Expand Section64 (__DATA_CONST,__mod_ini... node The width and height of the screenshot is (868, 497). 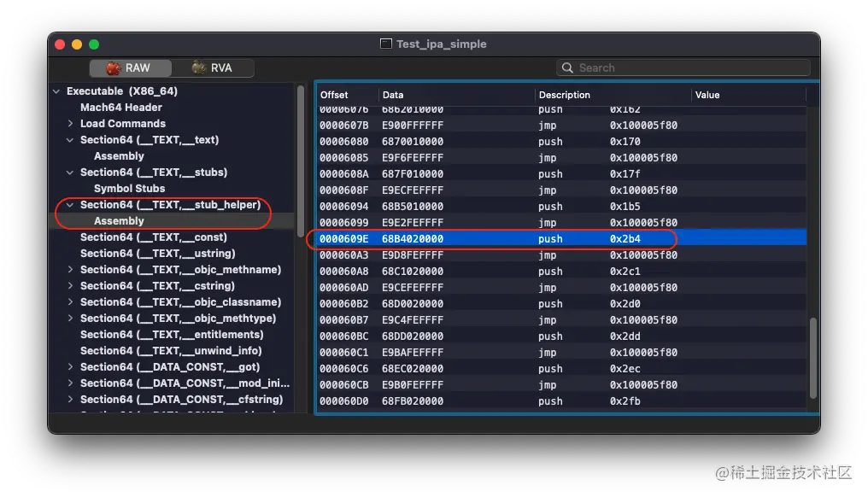coord(70,383)
